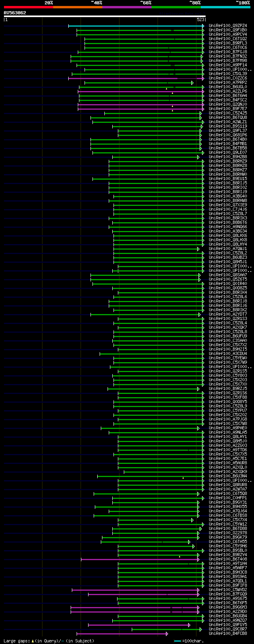This screenshot has width=254, height=644.
Task: Click hit label UniRef100_C6TA55
Action: (x=228, y=542)
